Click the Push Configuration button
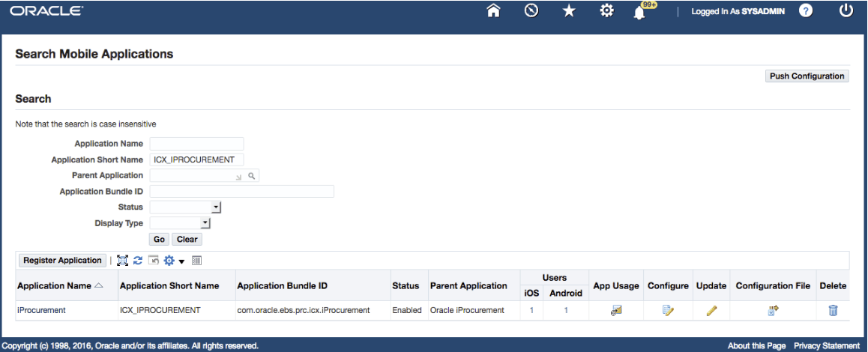868x352 pixels. [x=807, y=76]
